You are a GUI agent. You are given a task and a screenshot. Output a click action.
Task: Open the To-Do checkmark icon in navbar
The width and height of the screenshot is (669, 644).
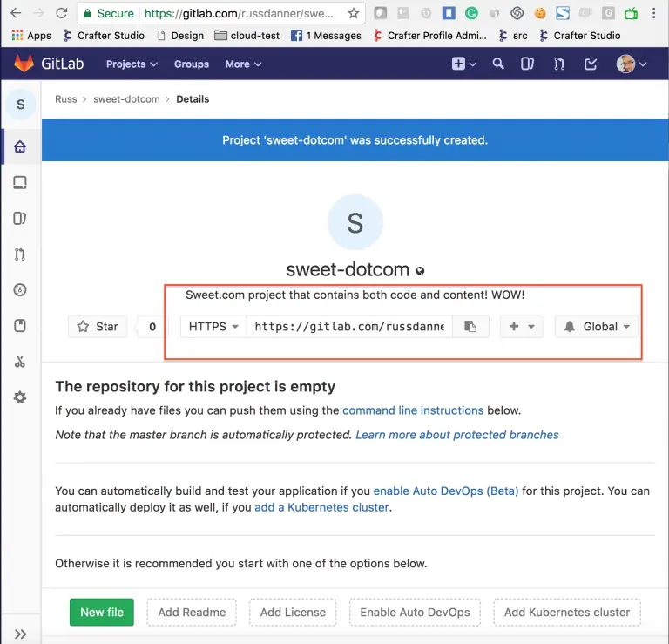pos(591,64)
